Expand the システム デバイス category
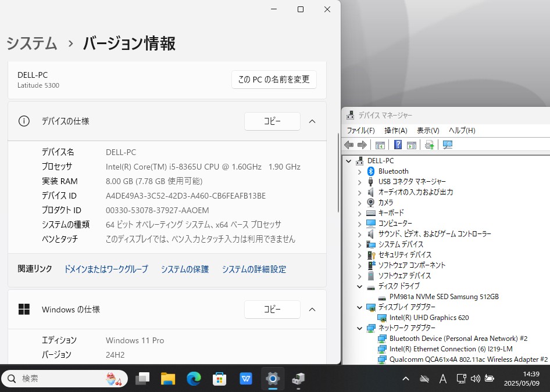The height and width of the screenshot is (392, 550). coord(359,245)
